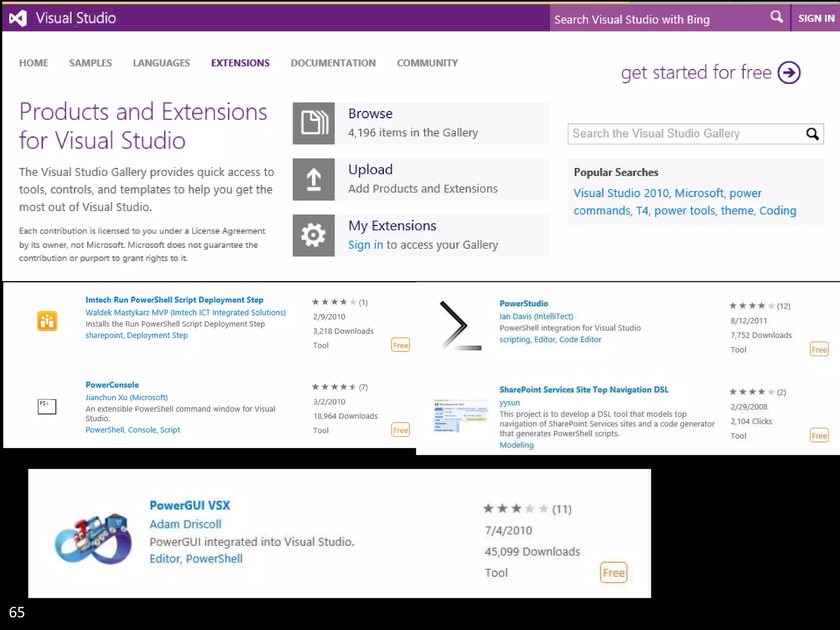Open the Browse gallery heading
The image size is (840, 630).
(370, 114)
